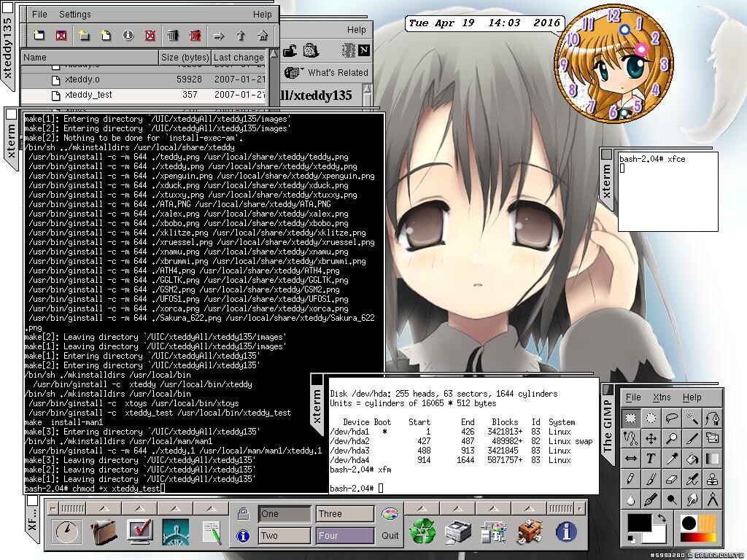Choose the Eraser tool in GIMP
Screen dimensions: 747x560
(671, 479)
